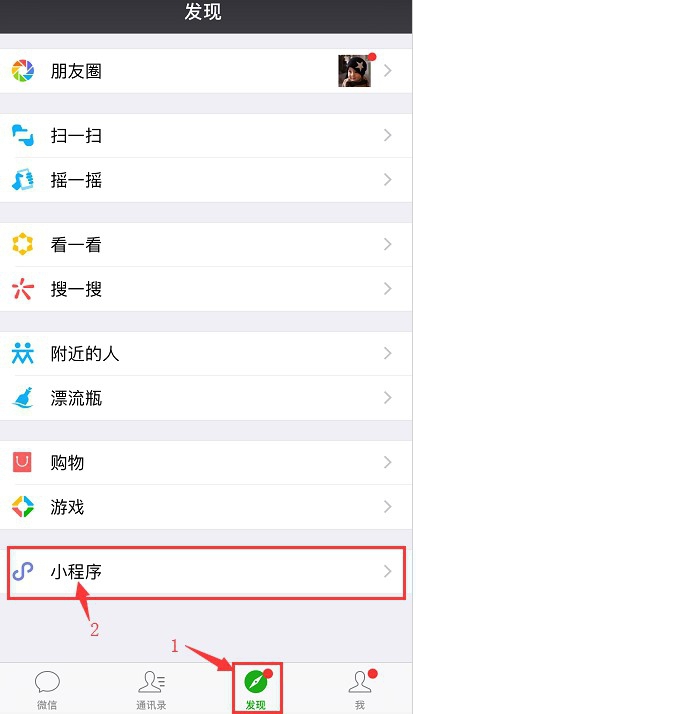Select the 发现 discover tab
This screenshot has height=714, width=700.
(257, 689)
